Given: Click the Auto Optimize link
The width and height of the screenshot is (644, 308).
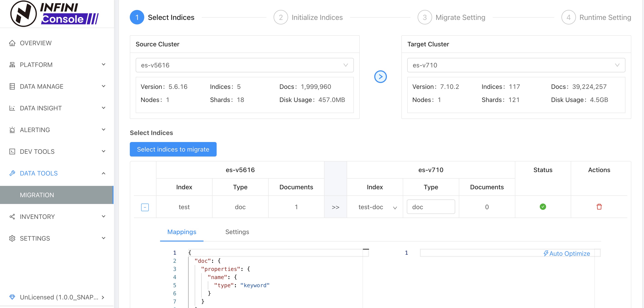Looking at the screenshot, I should coord(569,254).
